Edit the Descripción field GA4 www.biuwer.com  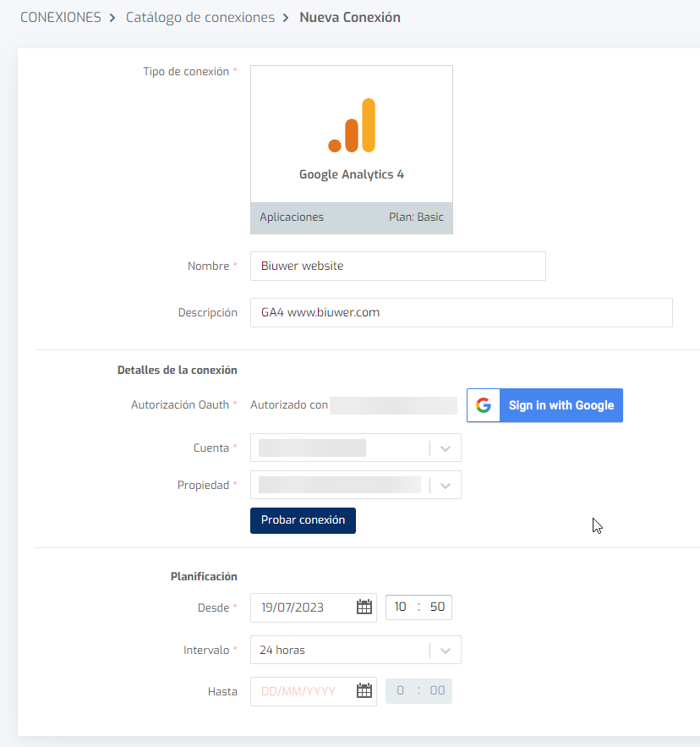point(462,312)
